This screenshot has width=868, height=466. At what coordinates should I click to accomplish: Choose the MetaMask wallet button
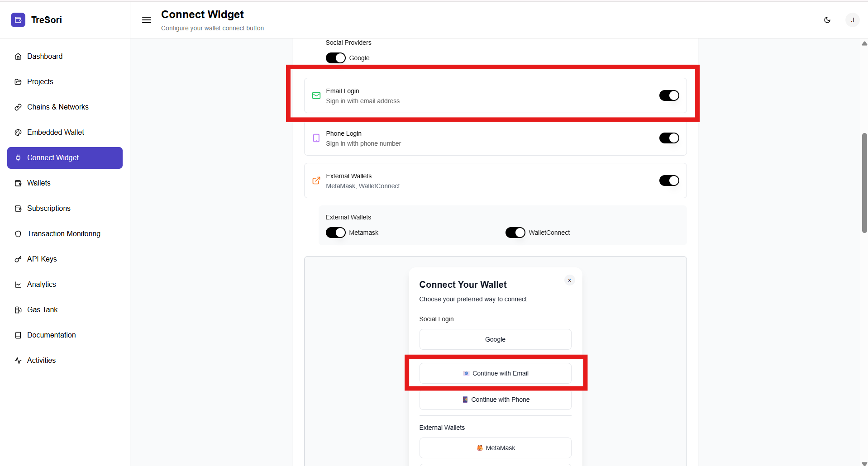495,448
